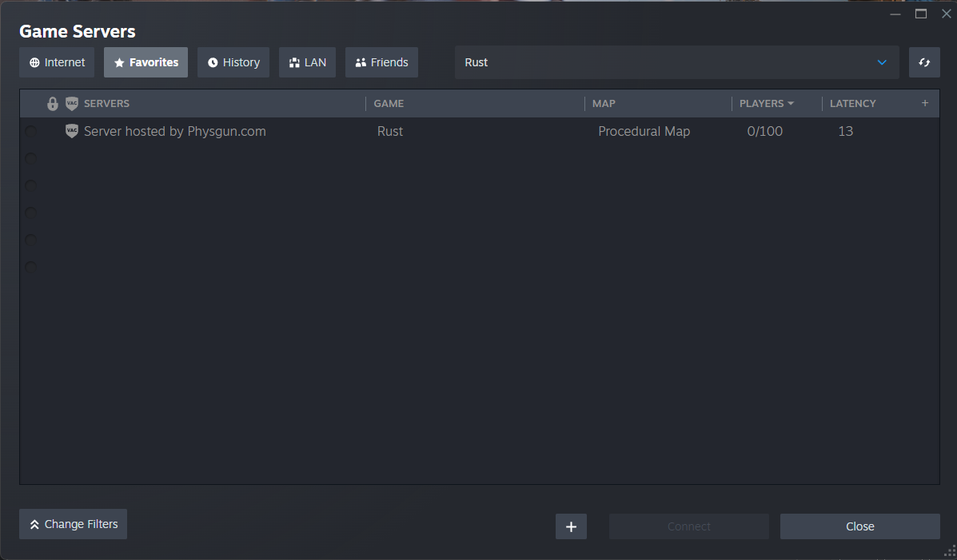957x560 pixels.
Task: Click the clock icon on History tab
Action: click(x=213, y=62)
